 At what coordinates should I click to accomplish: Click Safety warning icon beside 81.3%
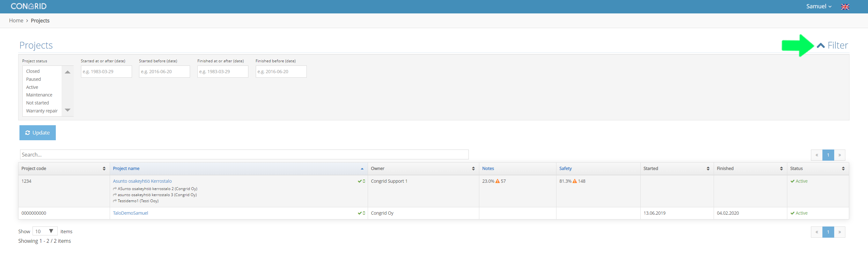[575, 181]
